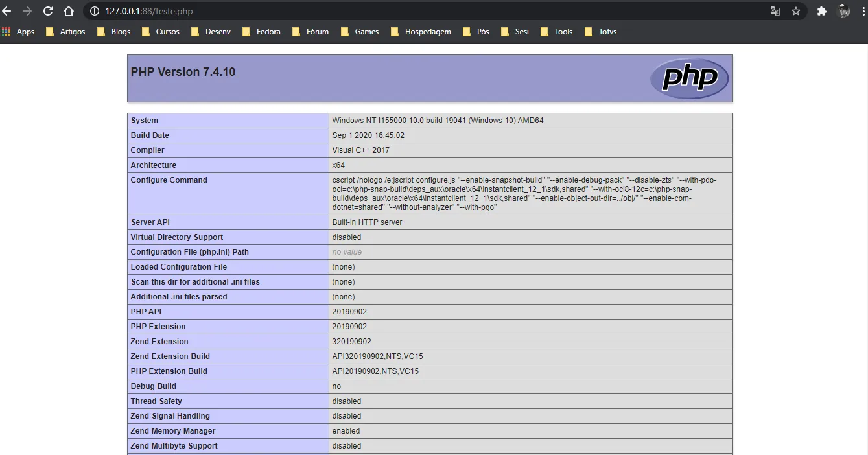Open the Totvs bookmark folder
The image size is (868, 455).
click(x=600, y=32)
